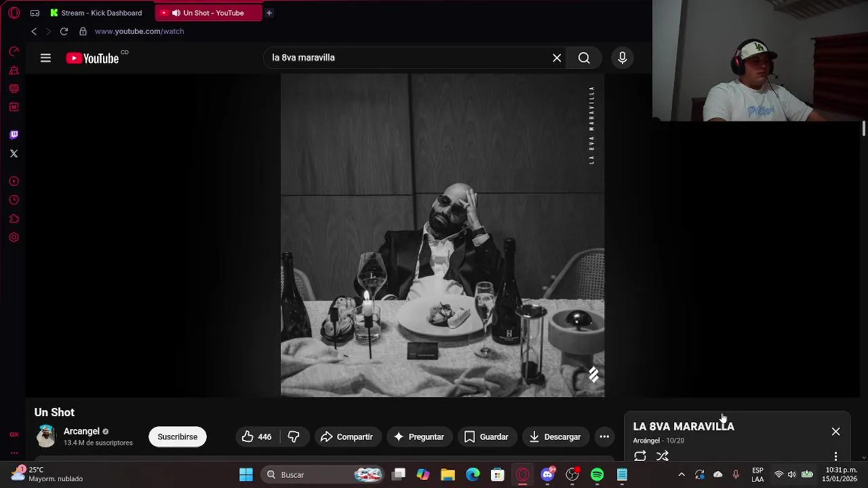This screenshot has width=868, height=488.
Task: Open the Arcangel channel avatar
Action: 46,436
